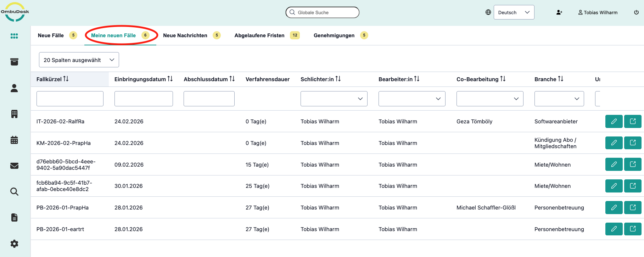This screenshot has width=644, height=257.
Task: Open the dashboard grid icon in sidebar
Action: (14, 36)
